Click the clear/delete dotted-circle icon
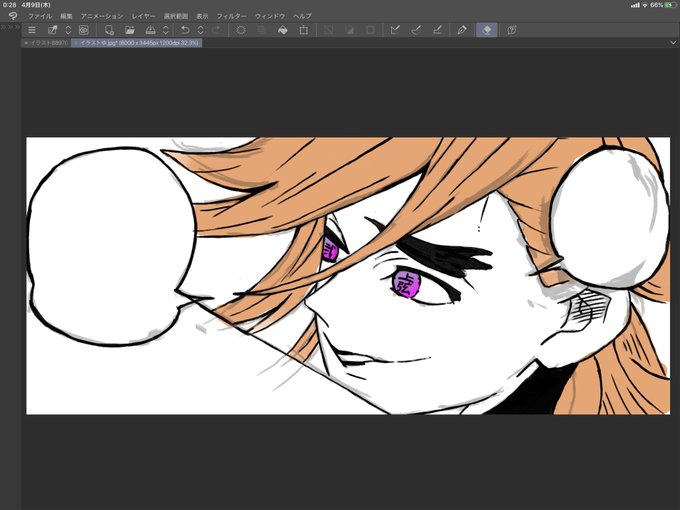The image size is (680, 510). [x=241, y=30]
